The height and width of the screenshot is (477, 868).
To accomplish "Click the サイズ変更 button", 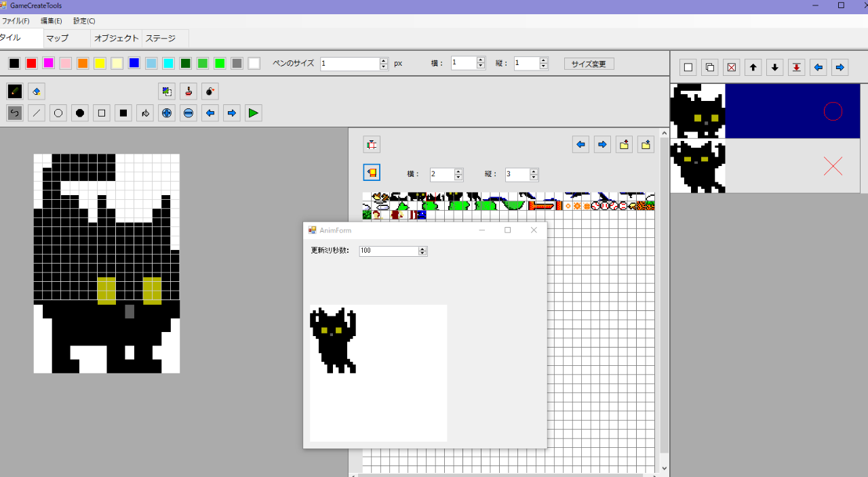I will (589, 64).
